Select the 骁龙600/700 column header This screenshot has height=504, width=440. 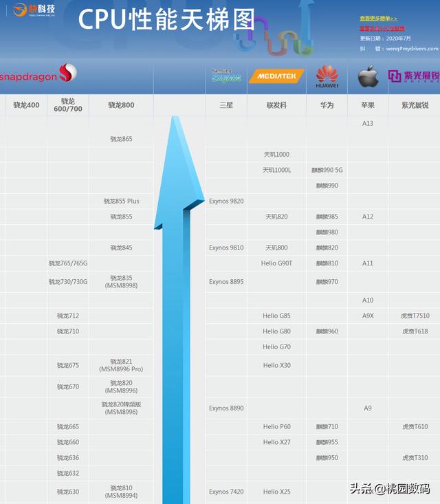coord(68,105)
